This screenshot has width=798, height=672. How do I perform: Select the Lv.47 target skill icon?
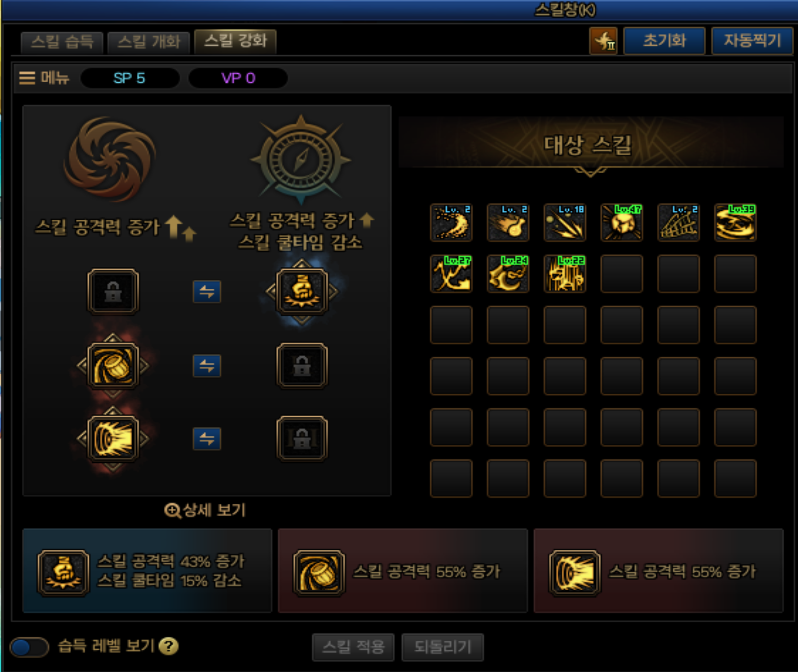[x=621, y=223]
